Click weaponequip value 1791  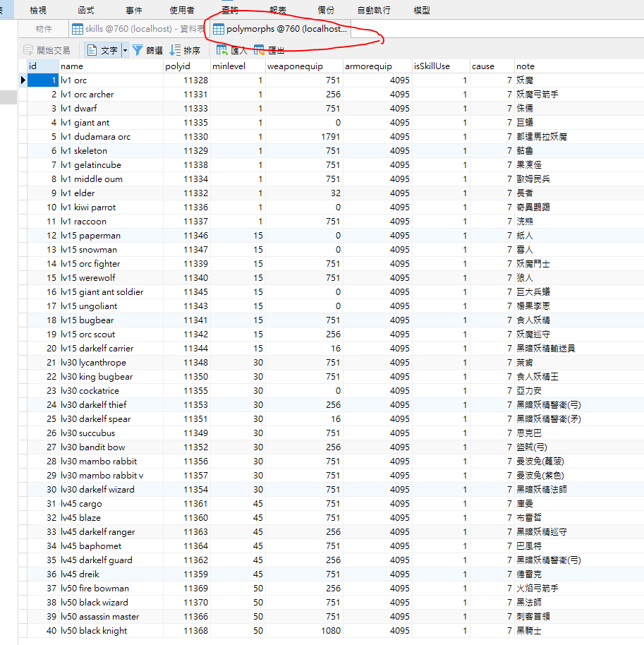[304, 137]
